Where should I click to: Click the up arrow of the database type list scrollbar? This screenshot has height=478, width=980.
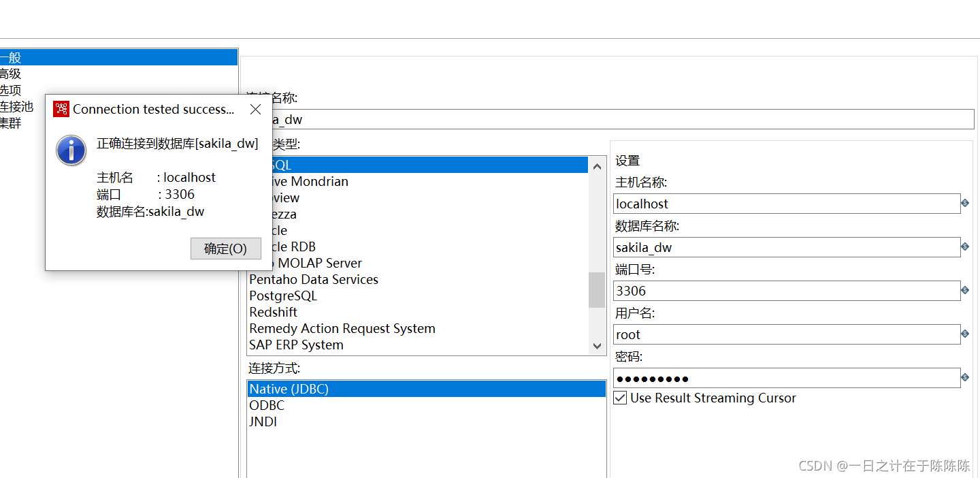(597, 165)
